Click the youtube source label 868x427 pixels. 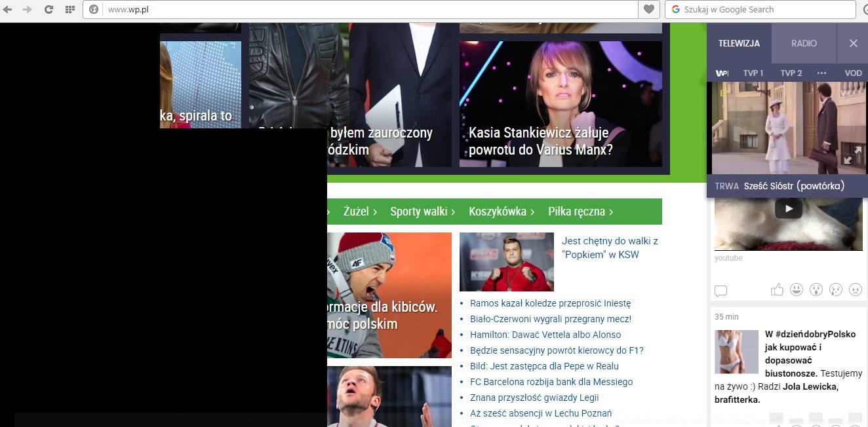tap(728, 258)
